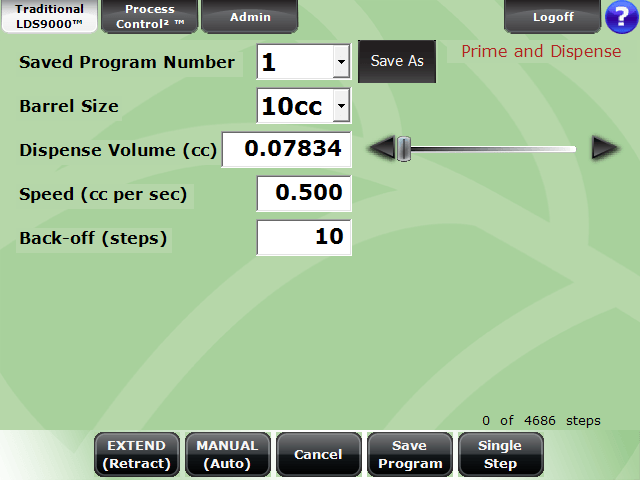This screenshot has height=480, width=640.
Task: Click the Barrel Size label
Action: tap(69, 107)
